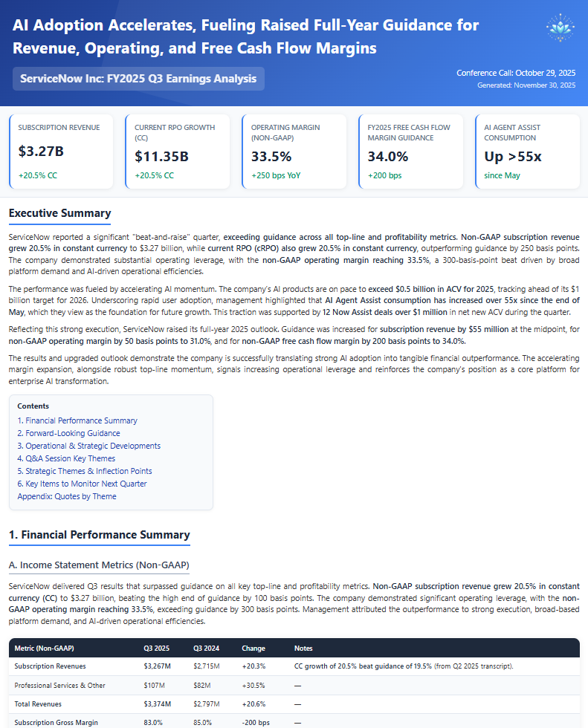The height and width of the screenshot is (728, 588).
Task: Click the 'Subscription Gross Margin' row label
Action: coord(56,722)
